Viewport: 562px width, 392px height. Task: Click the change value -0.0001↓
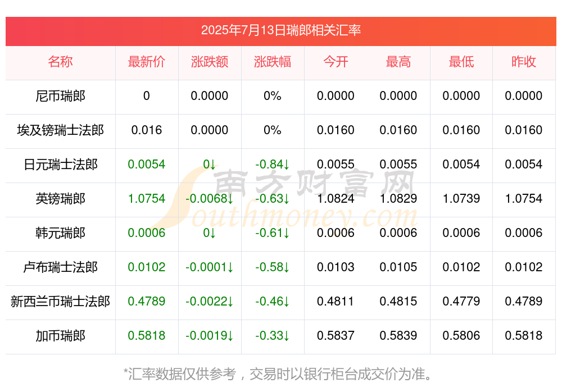[x=209, y=267]
